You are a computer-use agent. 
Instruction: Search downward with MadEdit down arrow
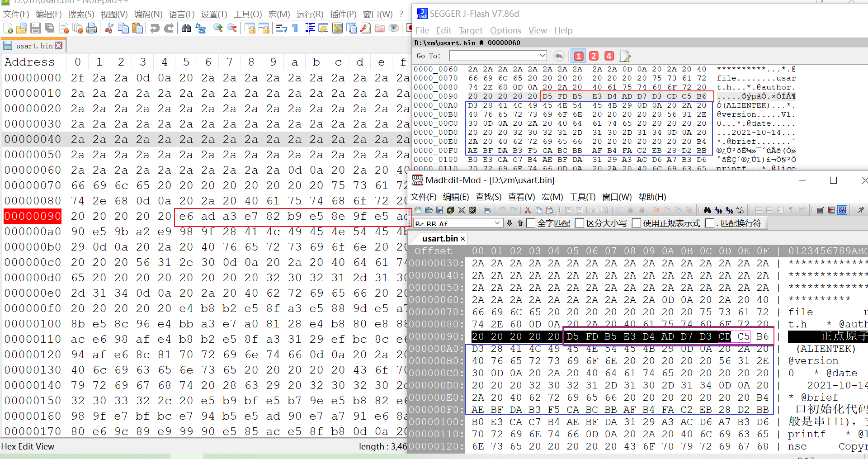[x=509, y=223]
